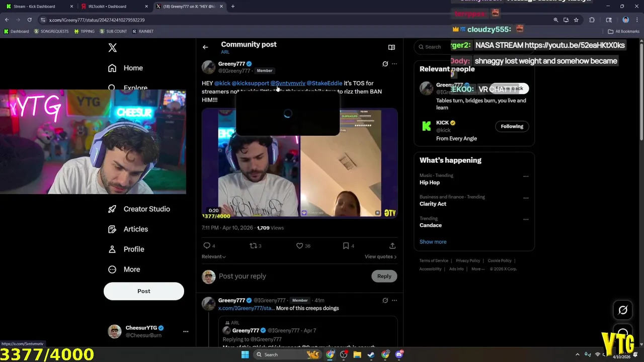Open the SONGREQUESTS bookmark
The height and width of the screenshot is (362, 644).
point(51,31)
